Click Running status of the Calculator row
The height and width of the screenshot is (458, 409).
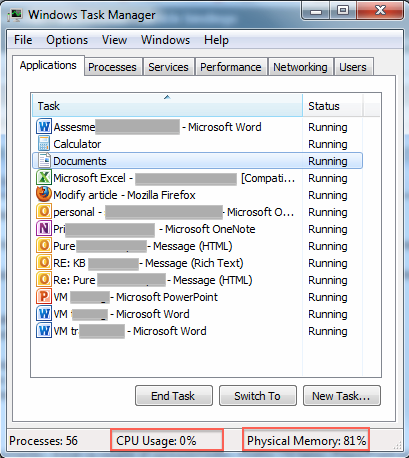coord(328,144)
